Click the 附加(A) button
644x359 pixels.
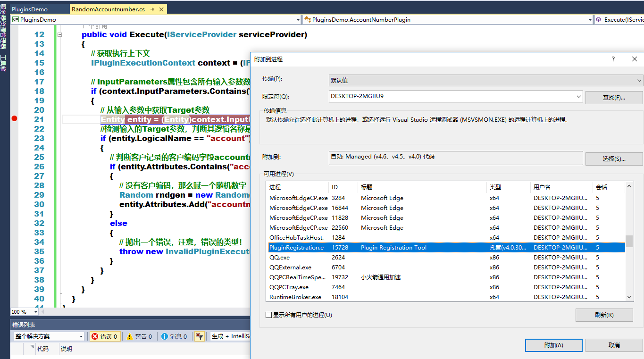(x=553, y=345)
